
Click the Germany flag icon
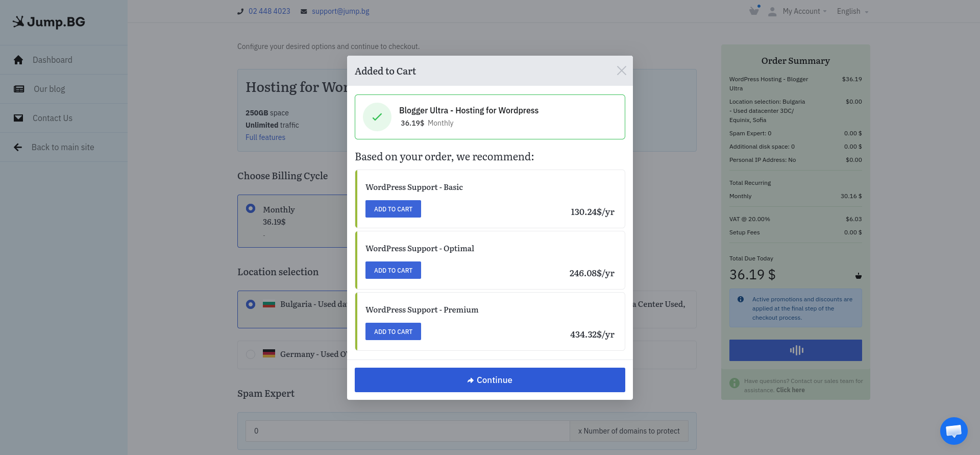(x=269, y=353)
